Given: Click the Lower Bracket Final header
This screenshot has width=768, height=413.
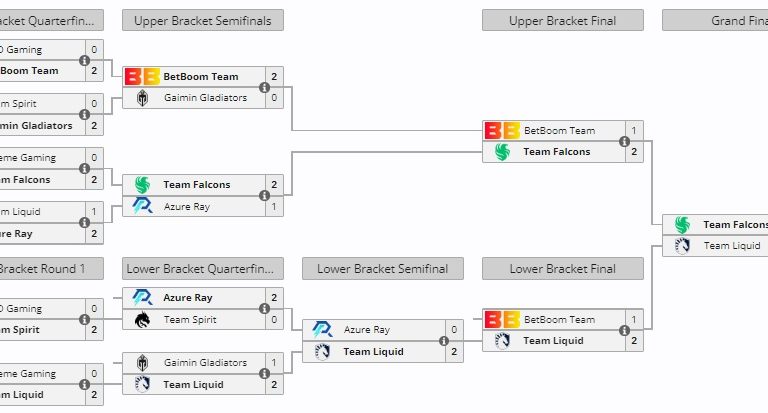Looking at the screenshot, I should click(563, 268).
